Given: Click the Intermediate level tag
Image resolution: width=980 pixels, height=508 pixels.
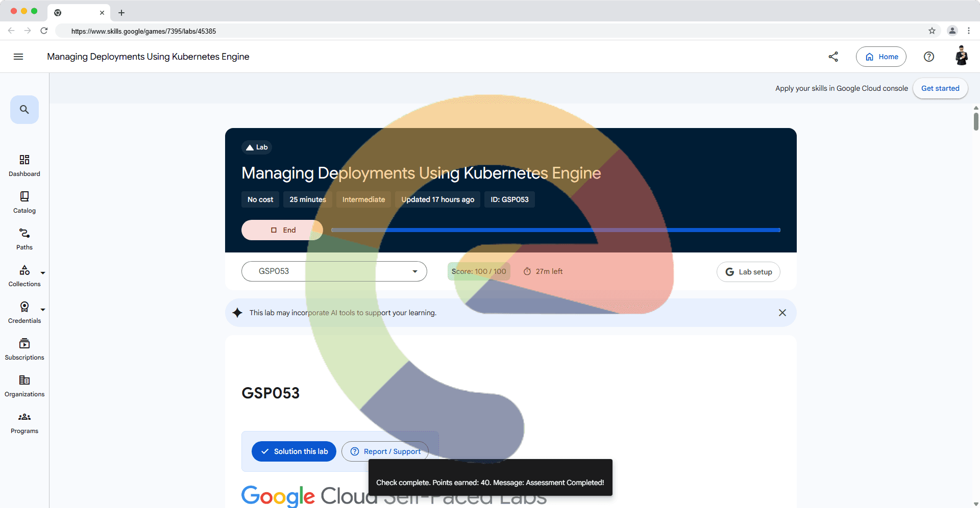Looking at the screenshot, I should (364, 199).
